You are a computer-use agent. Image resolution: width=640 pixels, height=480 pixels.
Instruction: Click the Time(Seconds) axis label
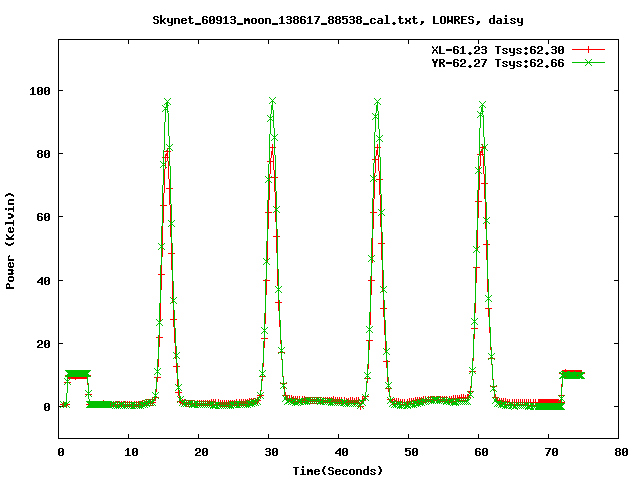pyautogui.click(x=338, y=471)
